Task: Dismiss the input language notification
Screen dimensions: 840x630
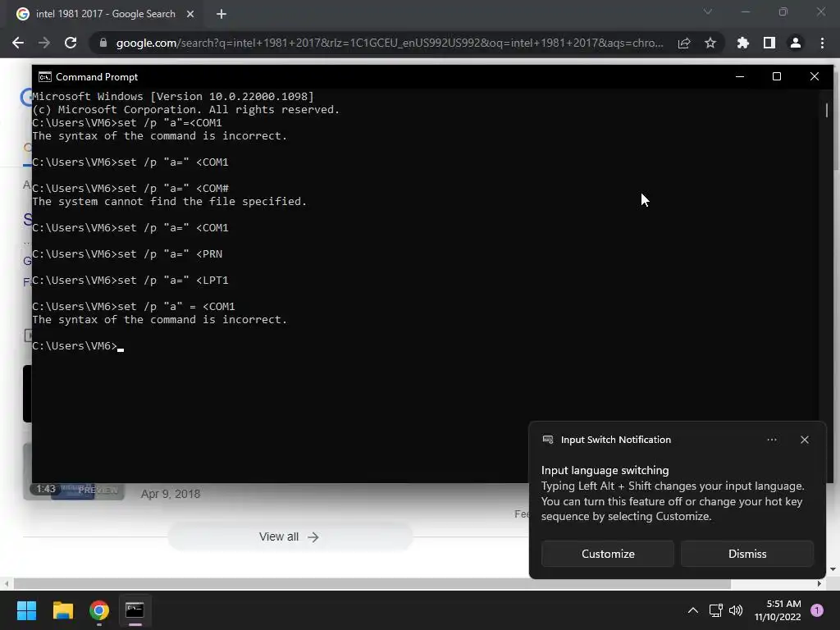Action: coord(747,554)
